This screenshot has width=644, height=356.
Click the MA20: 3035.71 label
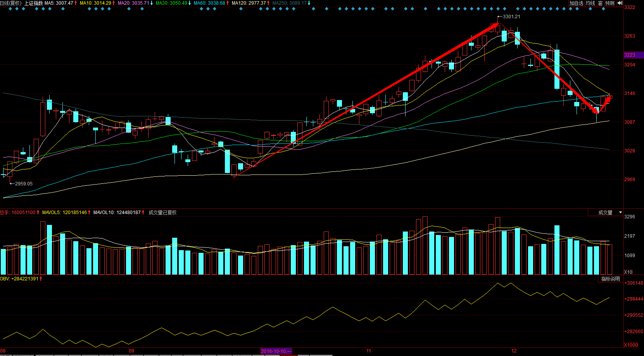(133, 3)
